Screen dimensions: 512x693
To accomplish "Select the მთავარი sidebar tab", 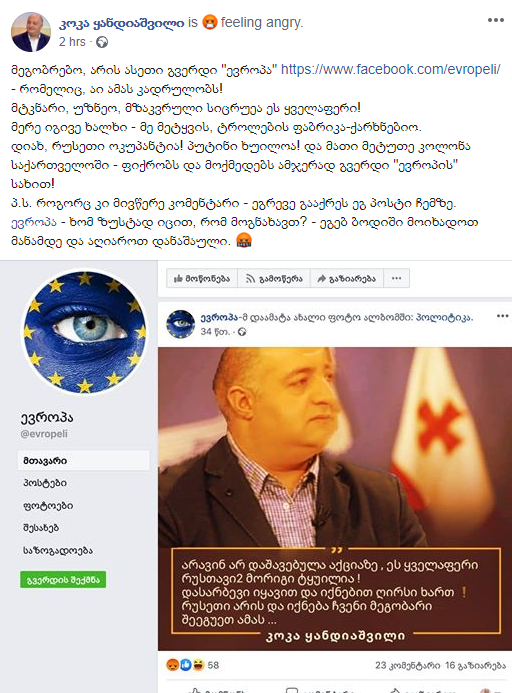I will 84,461.
